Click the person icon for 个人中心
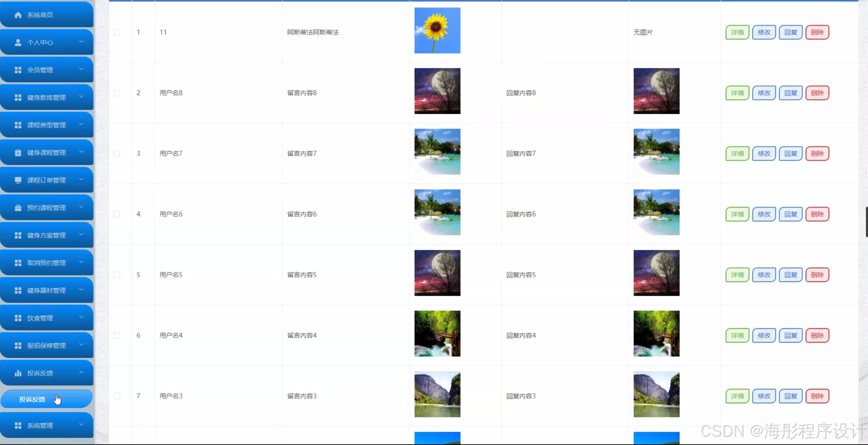Screen dimensions: 868x445 pyautogui.click(x=18, y=42)
